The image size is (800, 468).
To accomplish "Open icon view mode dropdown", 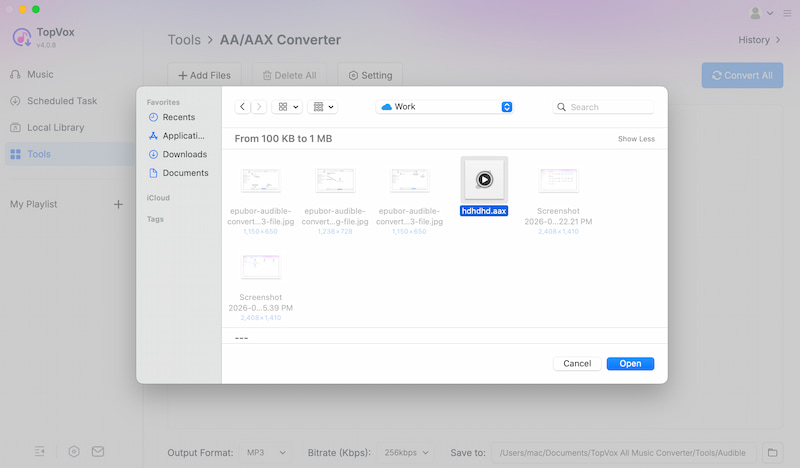I will [288, 107].
